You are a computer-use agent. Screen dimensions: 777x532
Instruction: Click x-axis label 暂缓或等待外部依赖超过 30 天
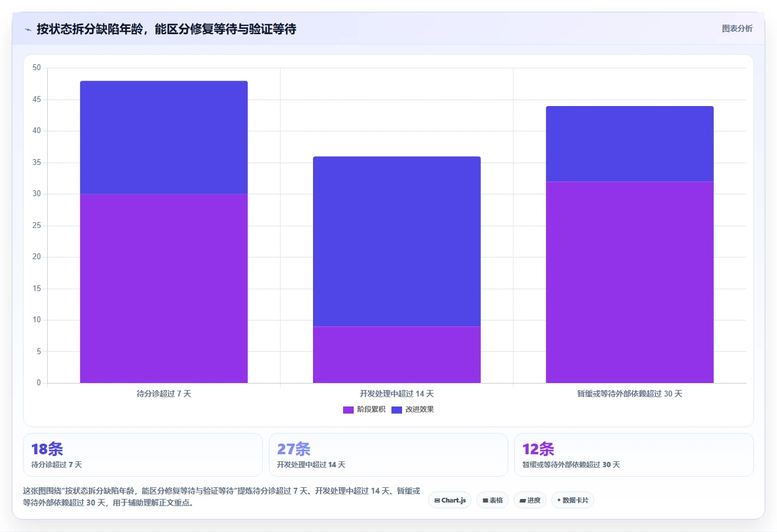(x=630, y=394)
